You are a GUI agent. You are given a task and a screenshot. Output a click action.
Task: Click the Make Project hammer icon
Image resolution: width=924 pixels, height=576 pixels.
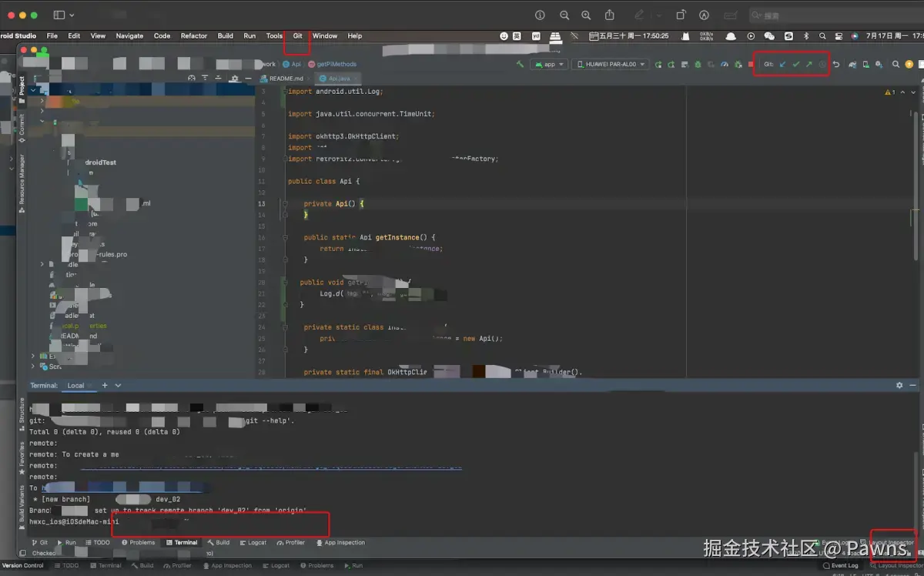pos(521,65)
